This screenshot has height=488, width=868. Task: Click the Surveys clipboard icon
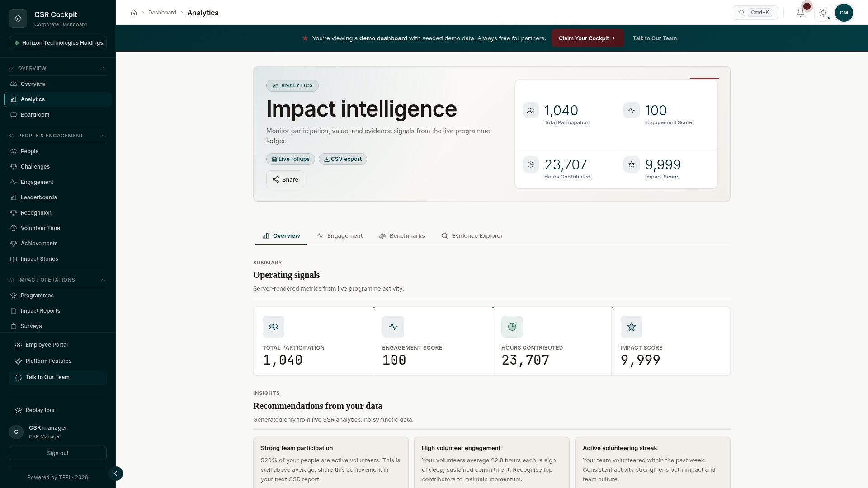[14, 326]
